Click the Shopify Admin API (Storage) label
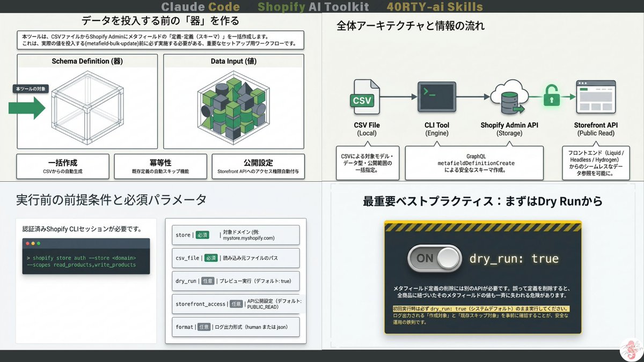644x362 pixels. (509, 129)
